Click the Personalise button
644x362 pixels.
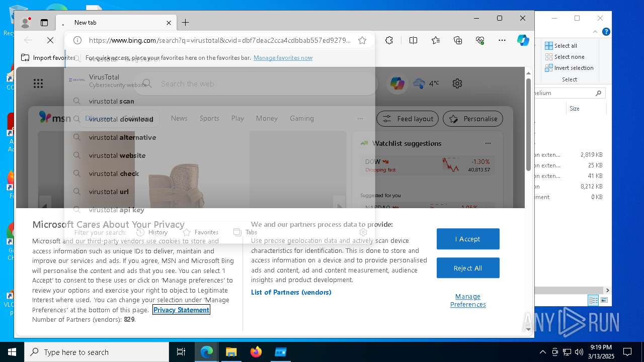tap(473, 119)
